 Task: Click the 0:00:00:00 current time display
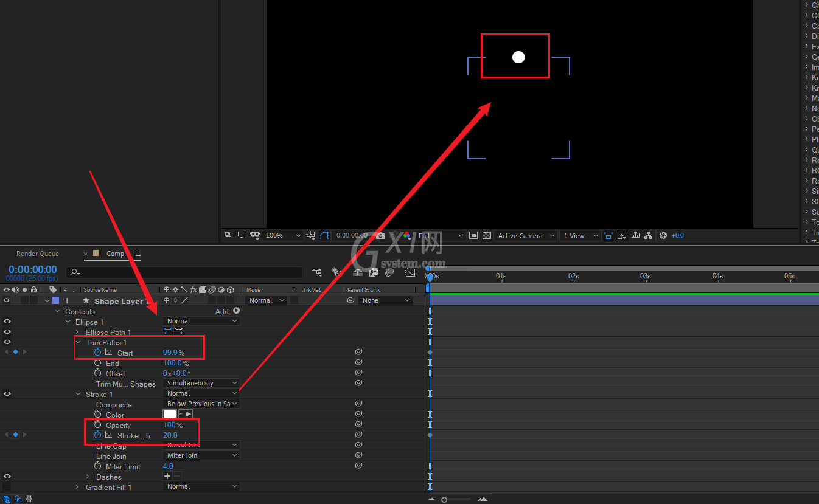coord(33,269)
